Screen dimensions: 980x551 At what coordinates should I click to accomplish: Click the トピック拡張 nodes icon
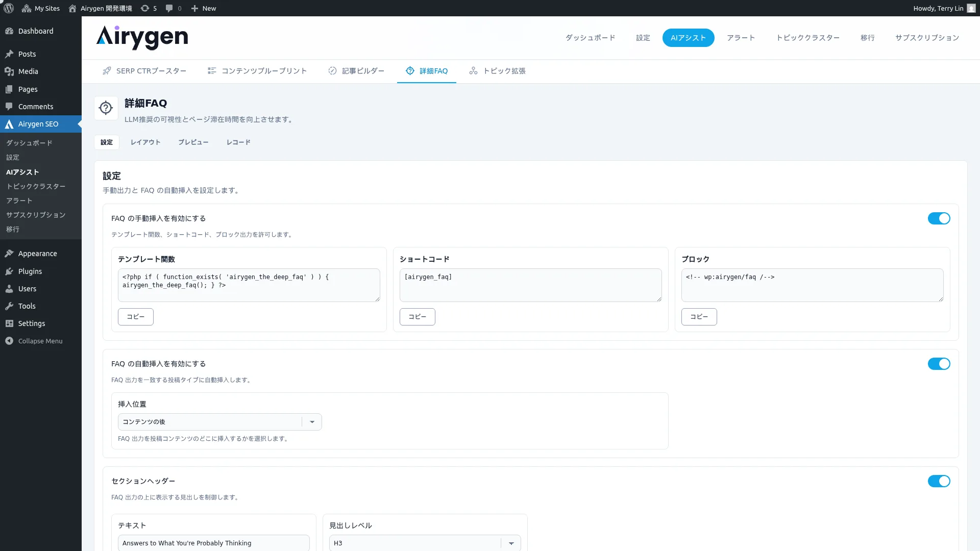(x=474, y=71)
